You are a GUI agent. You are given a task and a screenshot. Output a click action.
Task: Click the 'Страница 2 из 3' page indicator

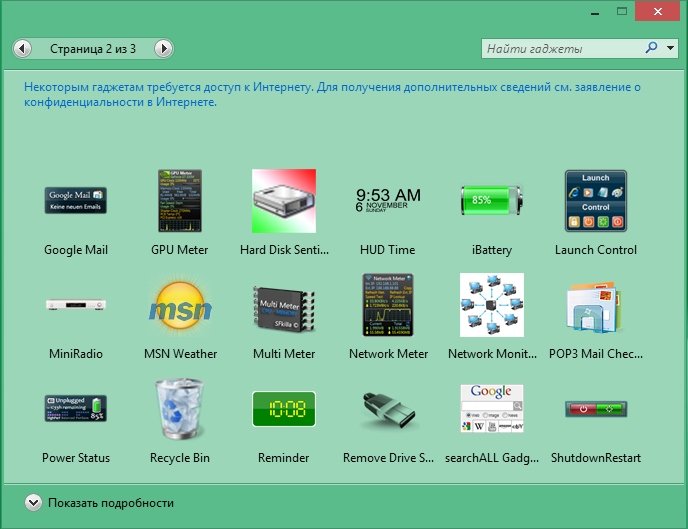pos(93,49)
